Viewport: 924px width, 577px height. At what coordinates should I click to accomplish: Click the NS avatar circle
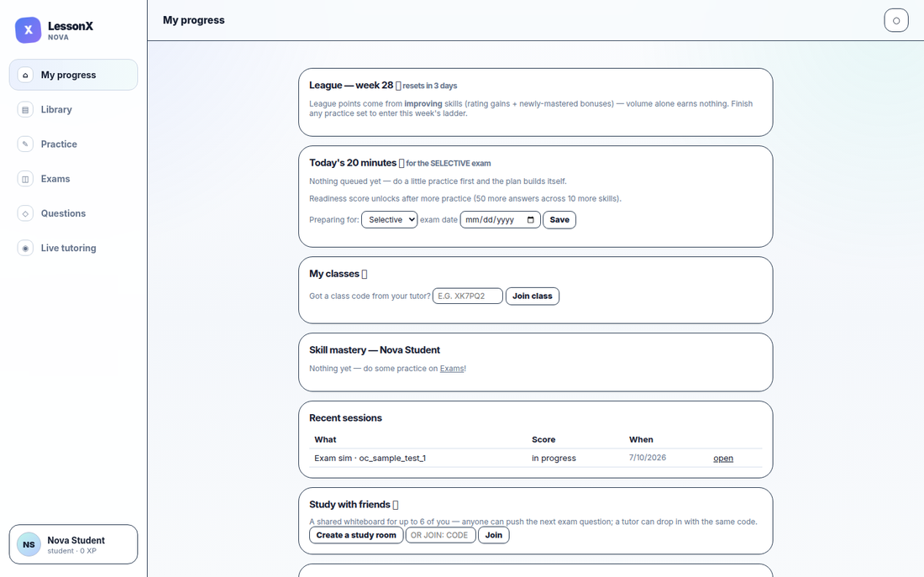click(29, 544)
